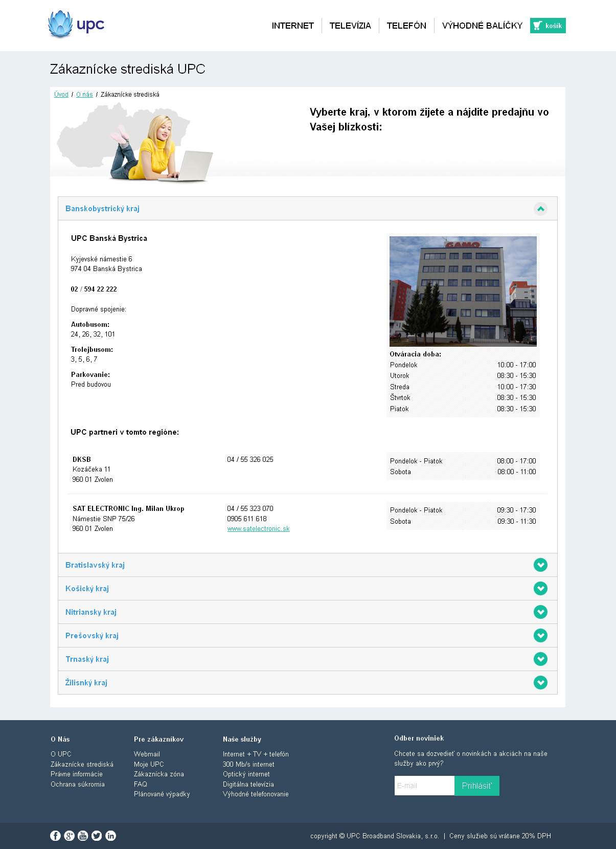Click mobile number 0905 611 618
Image resolution: width=616 pixels, height=849 pixels.
(x=247, y=519)
